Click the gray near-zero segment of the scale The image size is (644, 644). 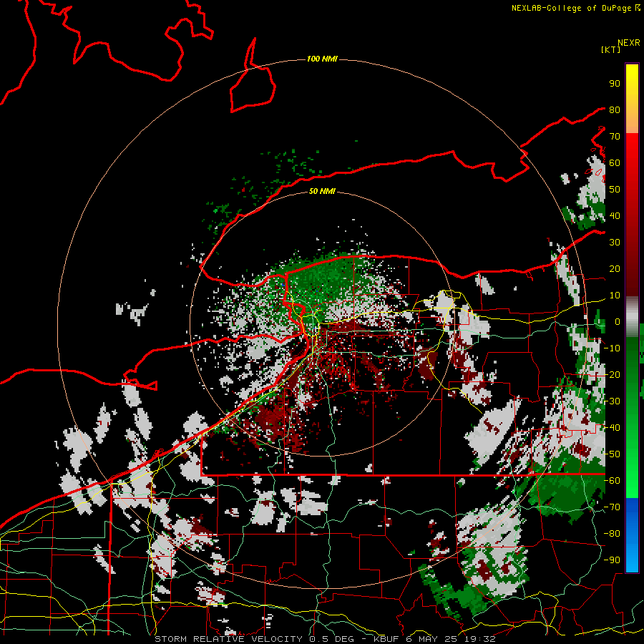(632, 317)
